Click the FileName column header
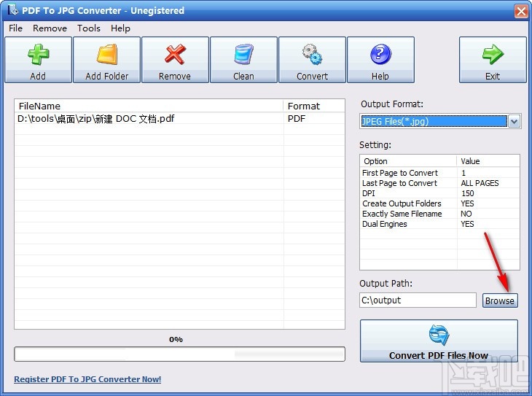Image resolution: width=532 pixels, height=396 pixels. (149, 106)
